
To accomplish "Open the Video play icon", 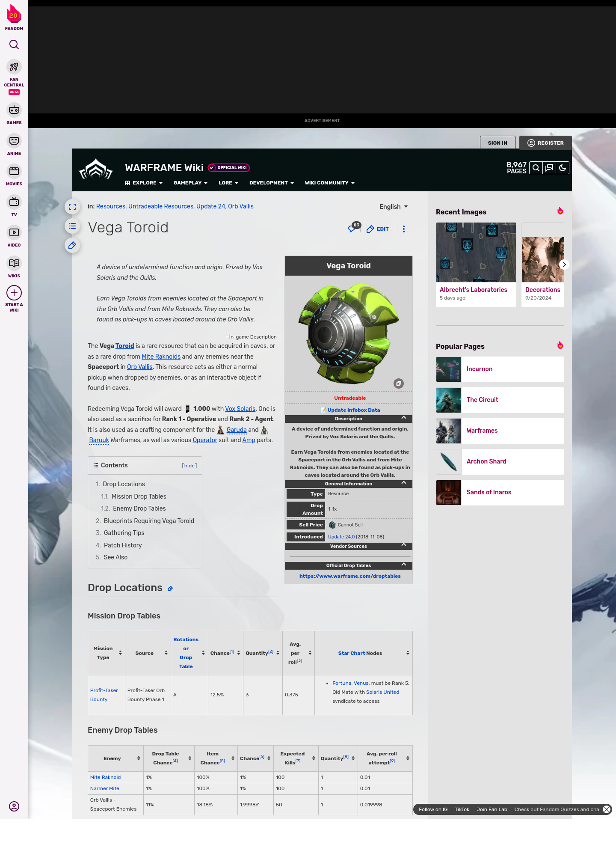I will pyautogui.click(x=14, y=232).
